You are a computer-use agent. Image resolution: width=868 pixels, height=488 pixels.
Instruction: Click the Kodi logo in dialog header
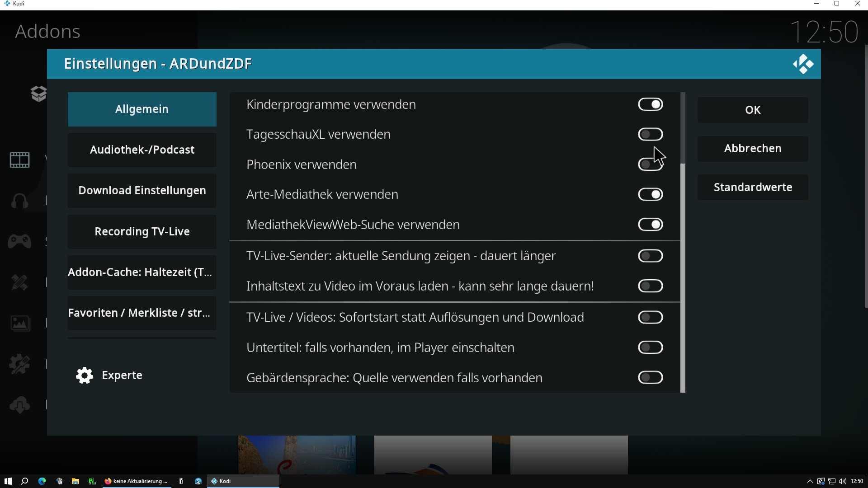click(803, 64)
